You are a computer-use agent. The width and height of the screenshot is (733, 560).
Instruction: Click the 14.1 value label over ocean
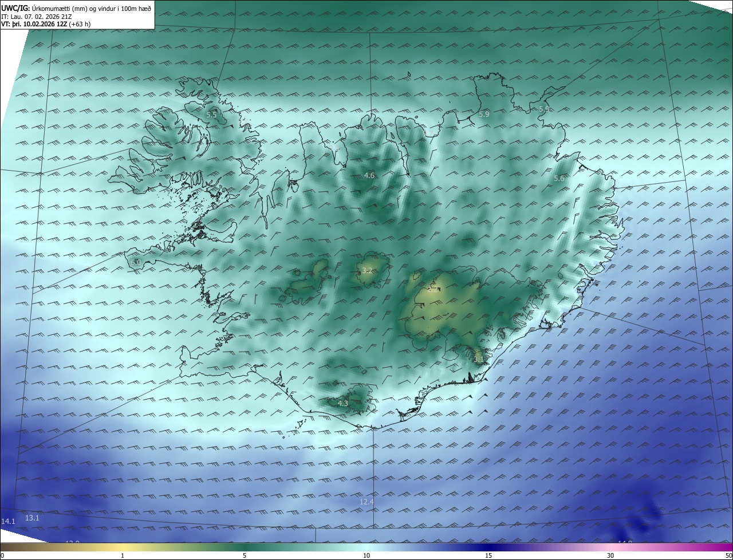coord(8,522)
